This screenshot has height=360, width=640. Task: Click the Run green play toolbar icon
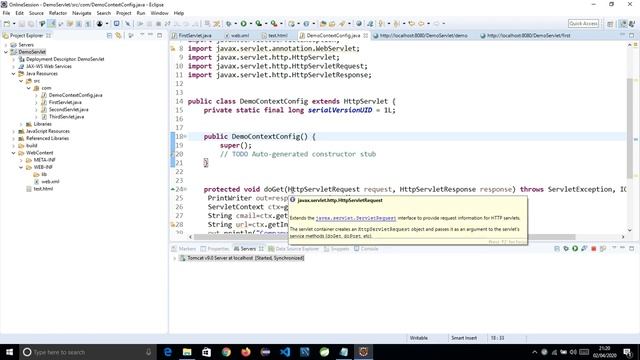click(x=244, y=24)
